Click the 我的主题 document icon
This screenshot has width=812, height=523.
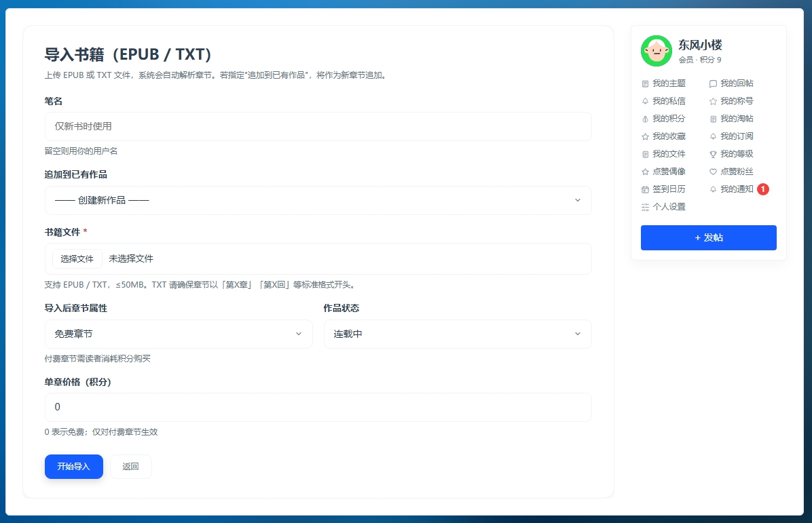pos(645,84)
